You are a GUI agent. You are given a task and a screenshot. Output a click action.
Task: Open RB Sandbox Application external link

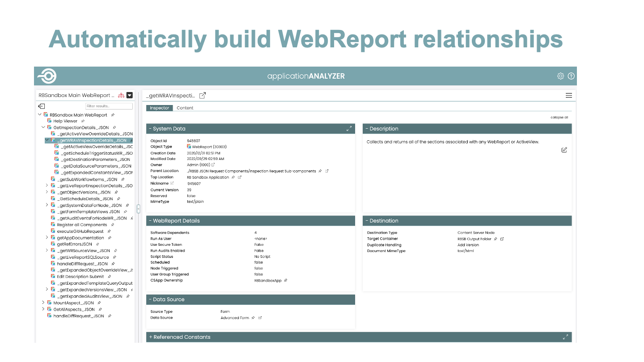point(240,177)
